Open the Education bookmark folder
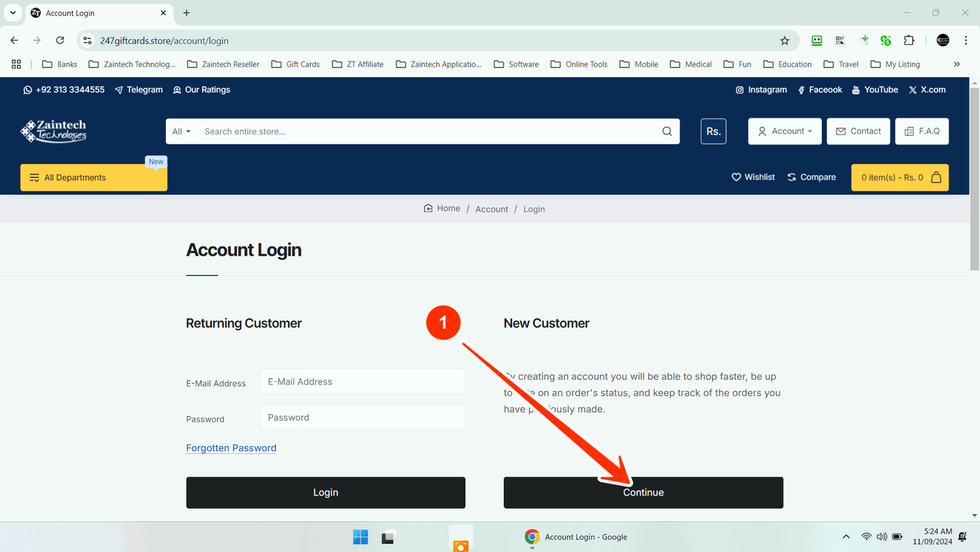The height and width of the screenshot is (552, 980). point(787,64)
